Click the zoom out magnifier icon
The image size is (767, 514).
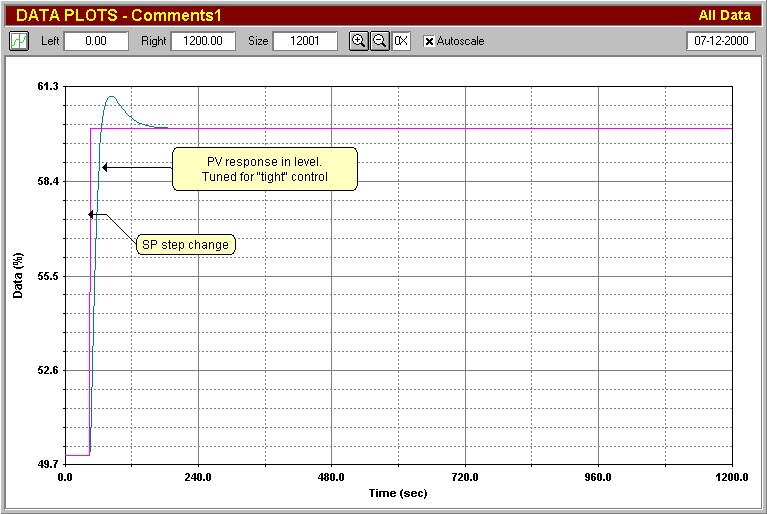(x=379, y=41)
